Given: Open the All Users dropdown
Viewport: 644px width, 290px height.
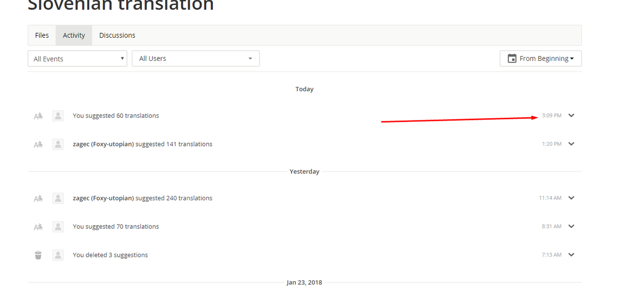Looking at the screenshot, I should pos(196,58).
